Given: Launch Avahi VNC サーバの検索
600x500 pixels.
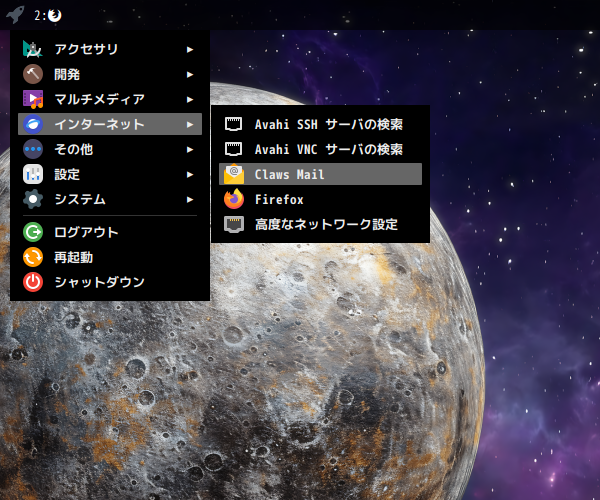Looking at the screenshot, I should (x=320, y=149).
